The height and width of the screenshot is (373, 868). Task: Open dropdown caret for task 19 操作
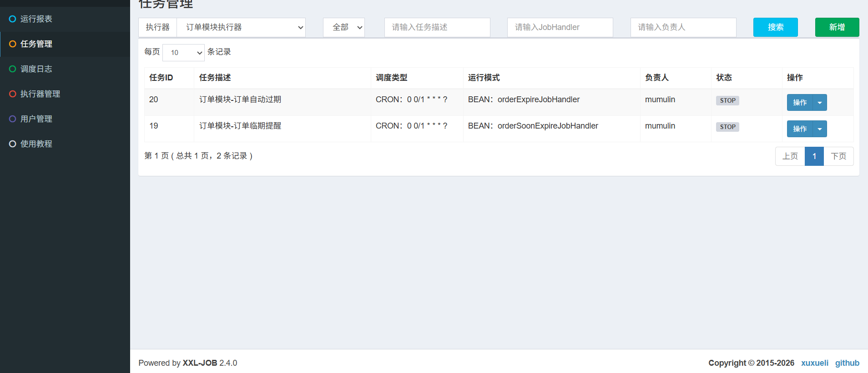click(x=820, y=129)
